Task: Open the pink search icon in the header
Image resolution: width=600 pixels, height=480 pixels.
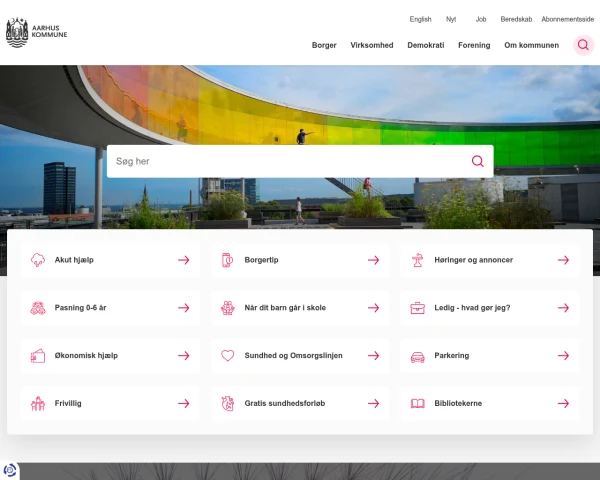Action: 583,45
